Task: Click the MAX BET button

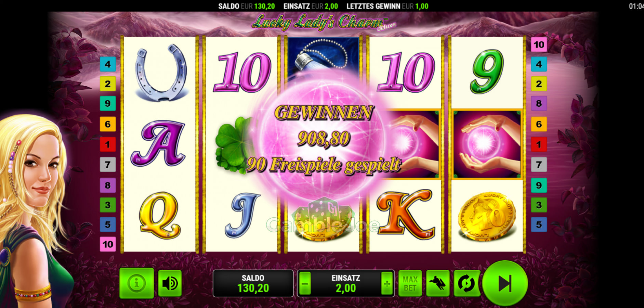Action: 410,283
